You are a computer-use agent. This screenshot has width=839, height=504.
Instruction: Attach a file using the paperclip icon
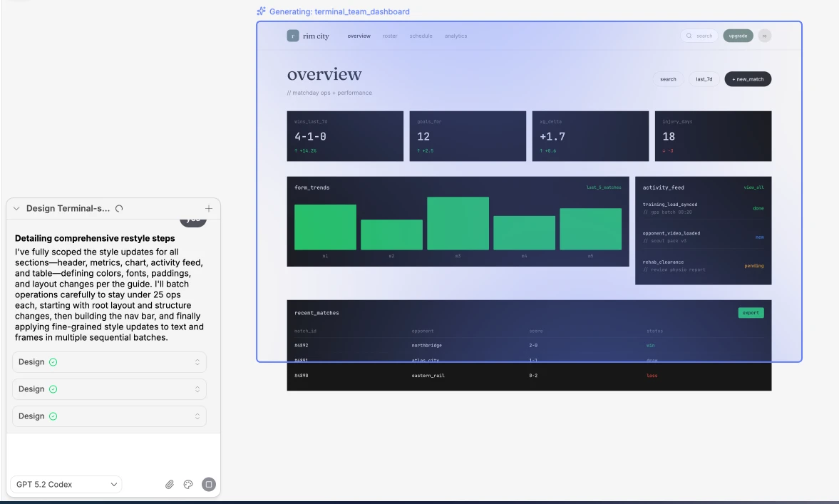(170, 484)
